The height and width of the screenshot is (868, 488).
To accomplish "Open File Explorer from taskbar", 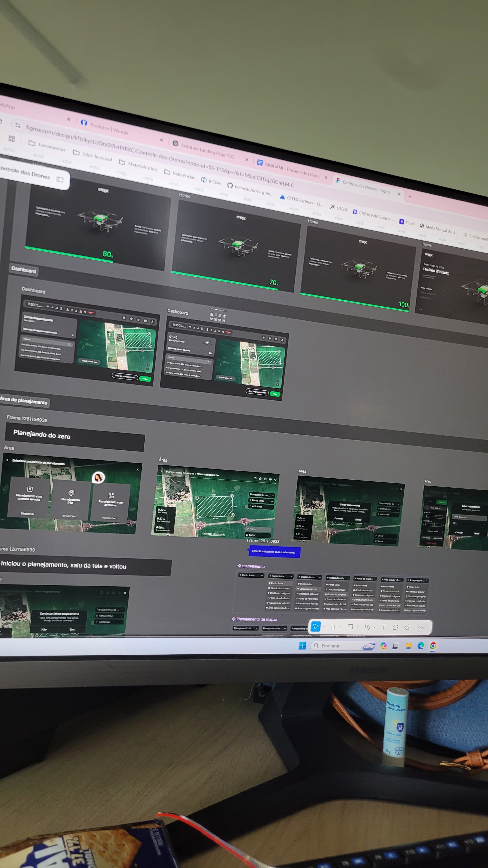I will point(409,646).
